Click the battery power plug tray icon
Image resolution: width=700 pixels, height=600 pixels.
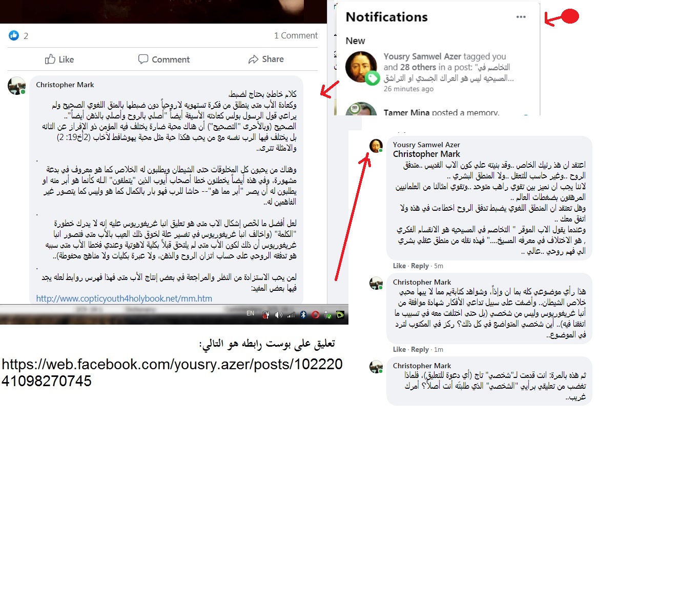coord(266,315)
